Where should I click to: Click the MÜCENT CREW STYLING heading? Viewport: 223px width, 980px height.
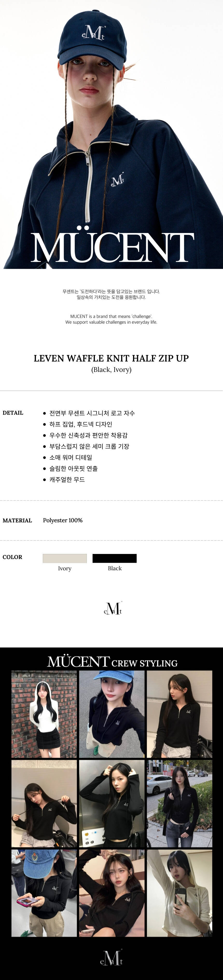point(112,662)
